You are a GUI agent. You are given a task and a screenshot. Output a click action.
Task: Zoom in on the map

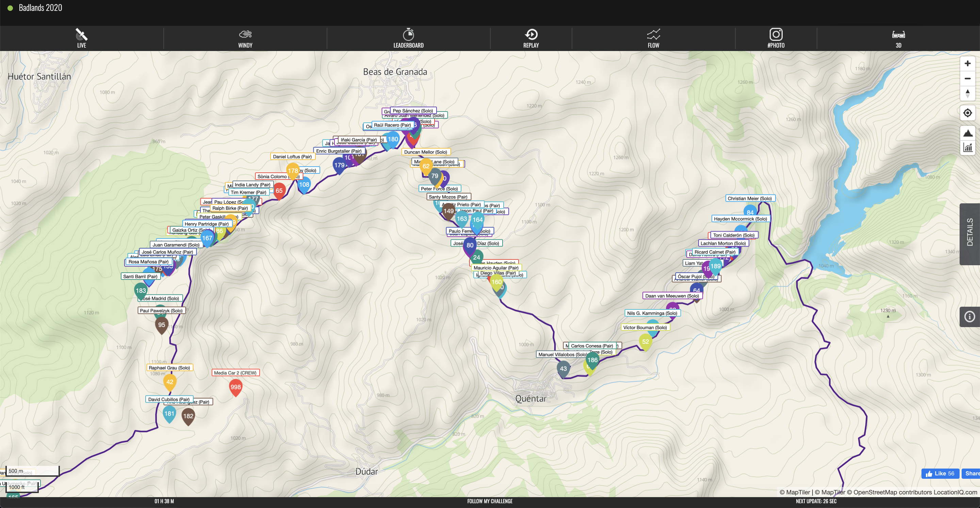(x=968, y=63)
